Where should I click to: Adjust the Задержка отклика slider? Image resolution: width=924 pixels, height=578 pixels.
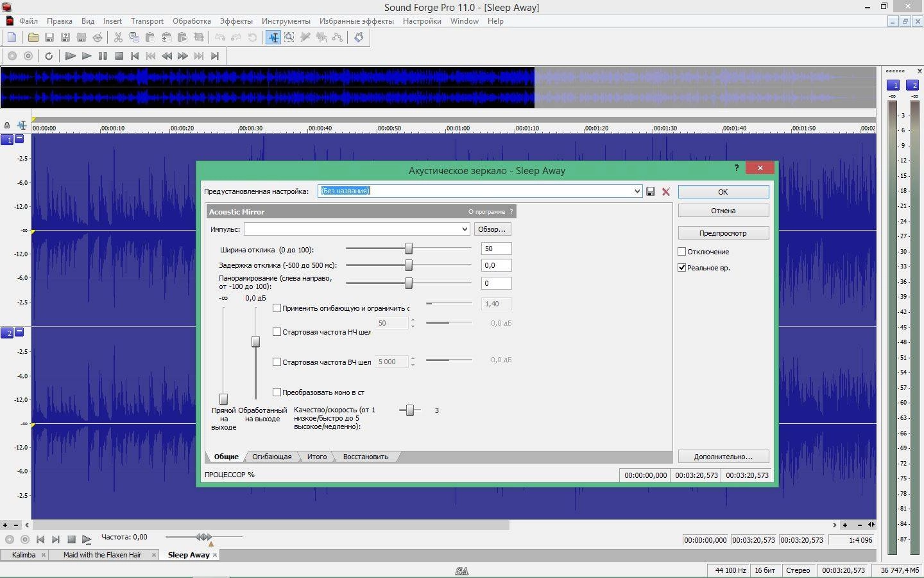[x=408, y=265]
